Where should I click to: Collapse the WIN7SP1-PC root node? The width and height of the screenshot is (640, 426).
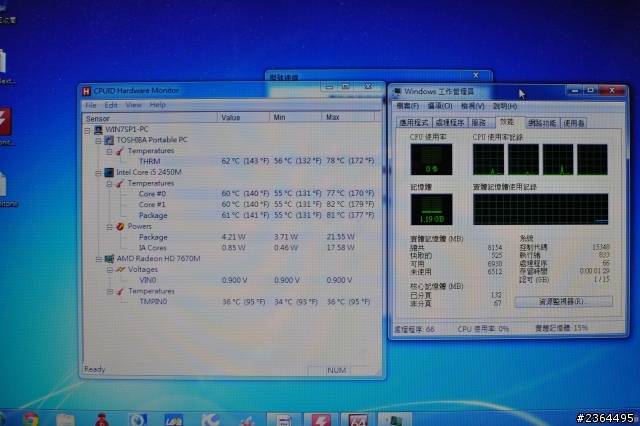pos(87,131)
